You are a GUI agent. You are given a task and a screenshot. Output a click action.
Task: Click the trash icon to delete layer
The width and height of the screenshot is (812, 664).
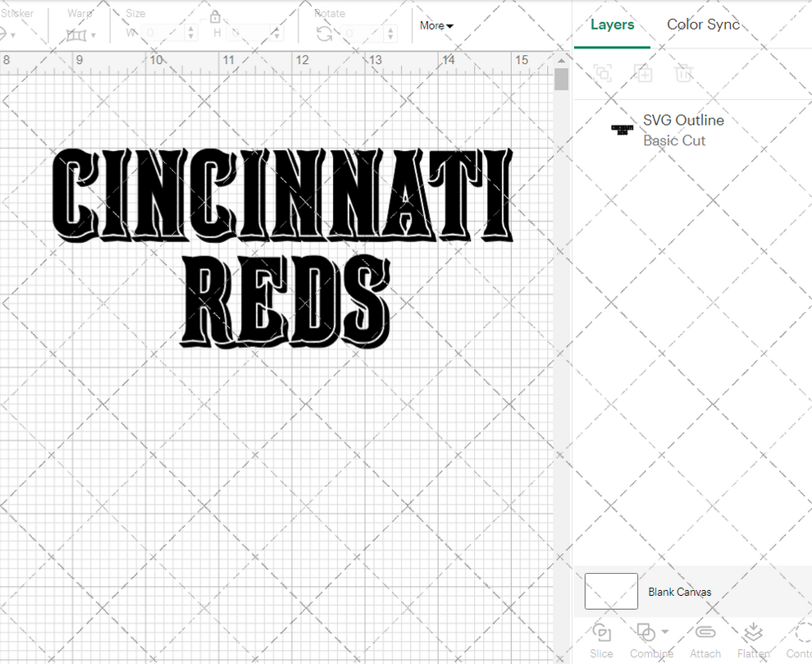684,73
